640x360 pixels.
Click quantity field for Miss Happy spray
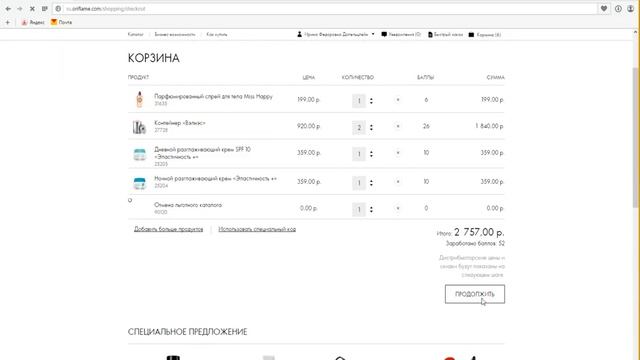tap(359, 100)
